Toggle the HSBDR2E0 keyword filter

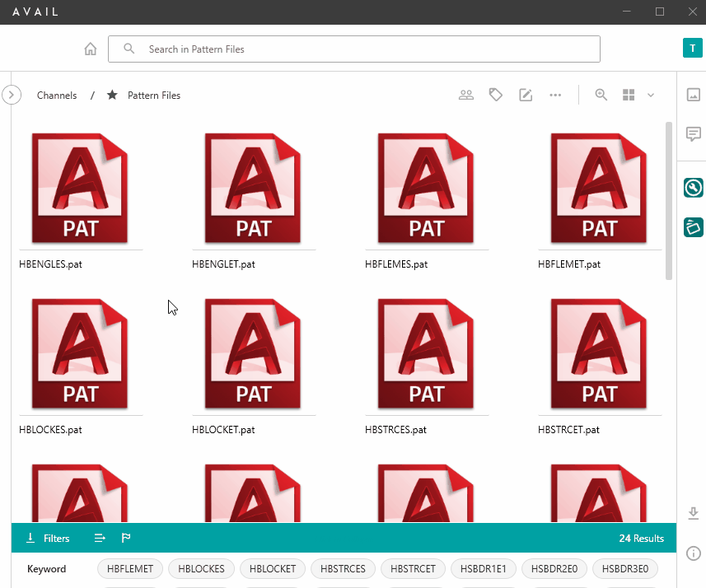click(x=554, y=568)
